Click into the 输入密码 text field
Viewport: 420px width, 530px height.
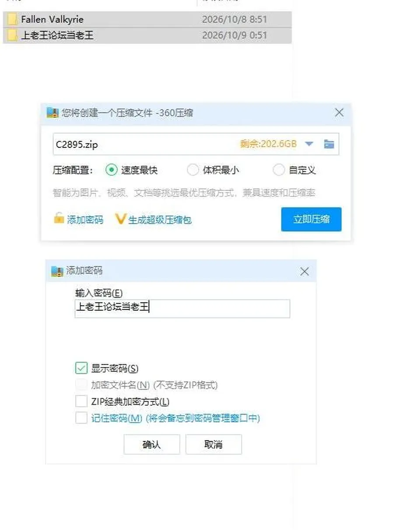point(182,308)
